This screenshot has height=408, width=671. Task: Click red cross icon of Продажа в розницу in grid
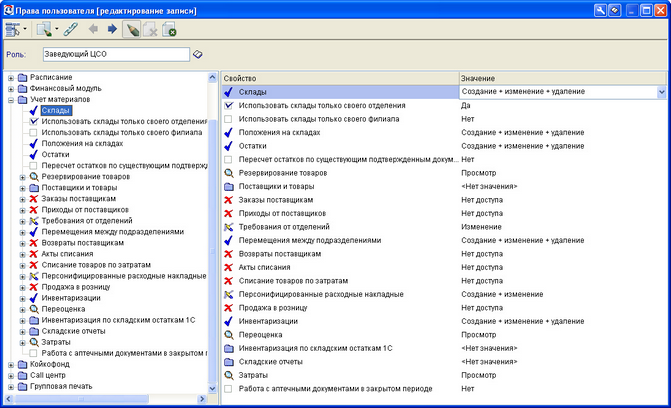pos(229,308)
